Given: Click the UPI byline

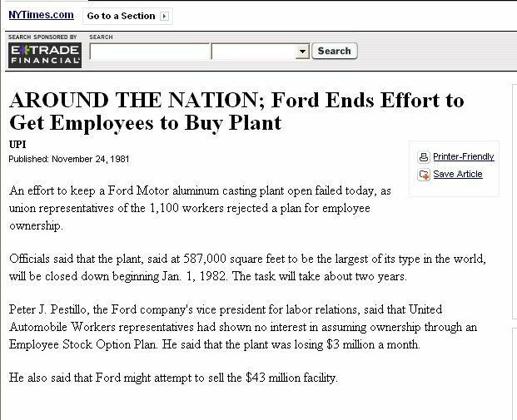Looking at the screenshot, I should [x=17, y=144].
